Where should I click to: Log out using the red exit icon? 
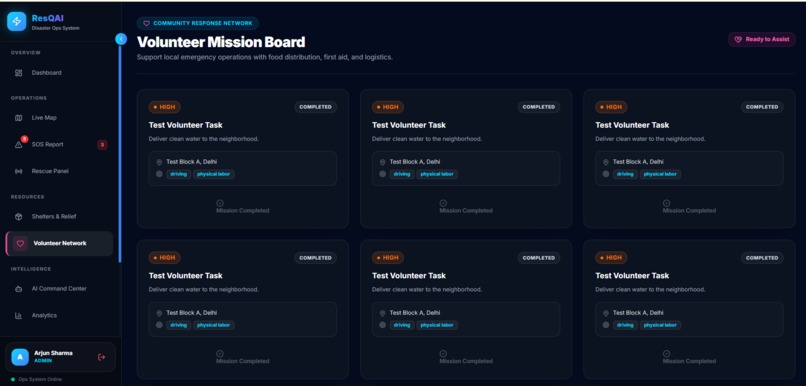tap(101, 357)
